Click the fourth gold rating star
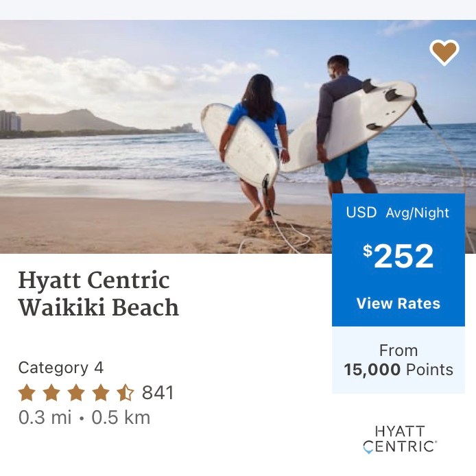 pyautogui.click(x=101, y=393)
